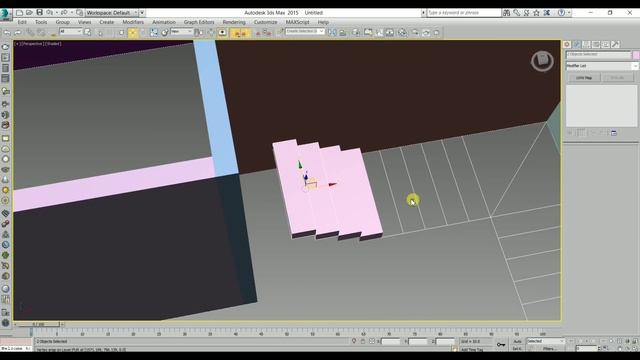Screen dimensions: 640x360
Task: Save the file with the floppy icon
Action: tap(40, 13)
